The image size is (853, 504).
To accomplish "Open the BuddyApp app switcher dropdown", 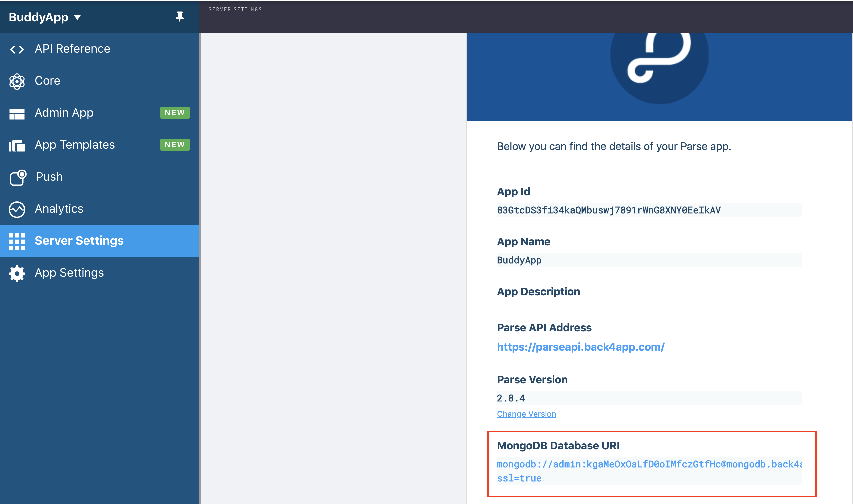I will [x=45, y=17].
